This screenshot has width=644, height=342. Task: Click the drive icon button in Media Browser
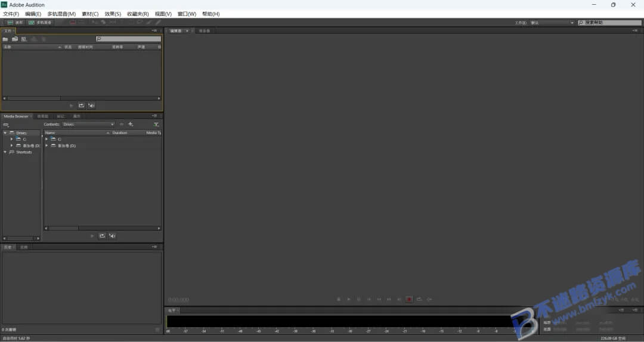tap(6, 125)
